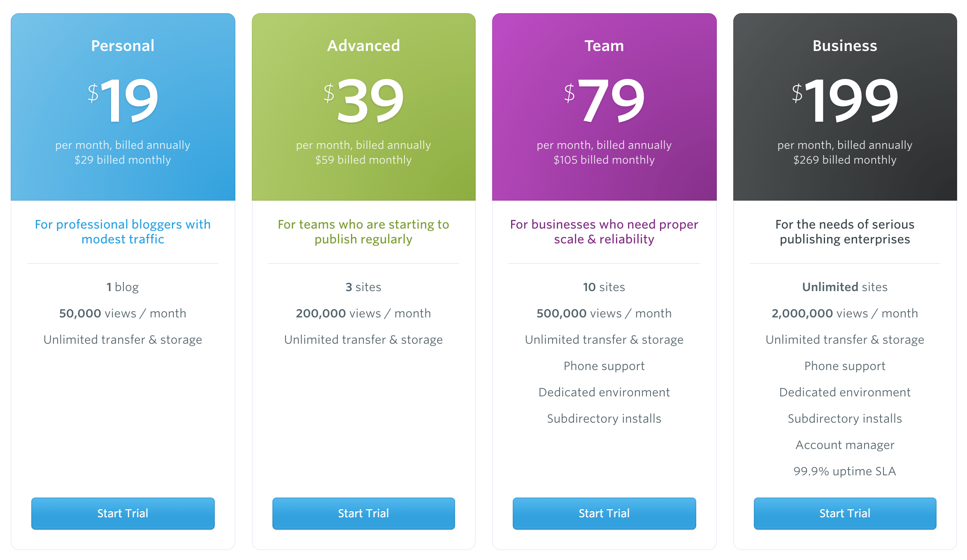The height and width of the screenshot is (560, 967).
Task: Click the 50,000 views / month line
Action: [123, 313]
